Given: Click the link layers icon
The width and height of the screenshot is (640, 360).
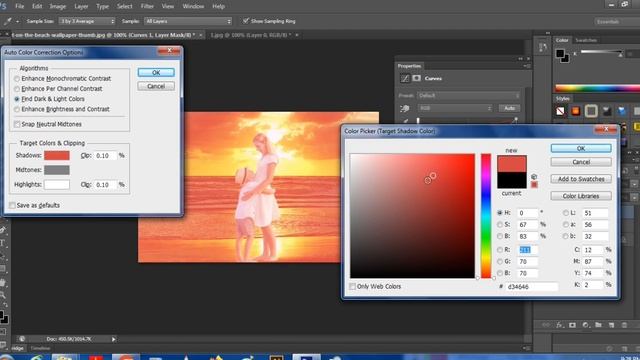Looking at the screenshot, I should click(546, 325).
